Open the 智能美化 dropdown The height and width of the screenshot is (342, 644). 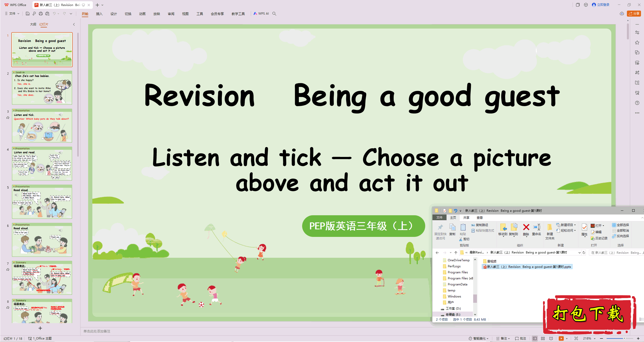478,338
